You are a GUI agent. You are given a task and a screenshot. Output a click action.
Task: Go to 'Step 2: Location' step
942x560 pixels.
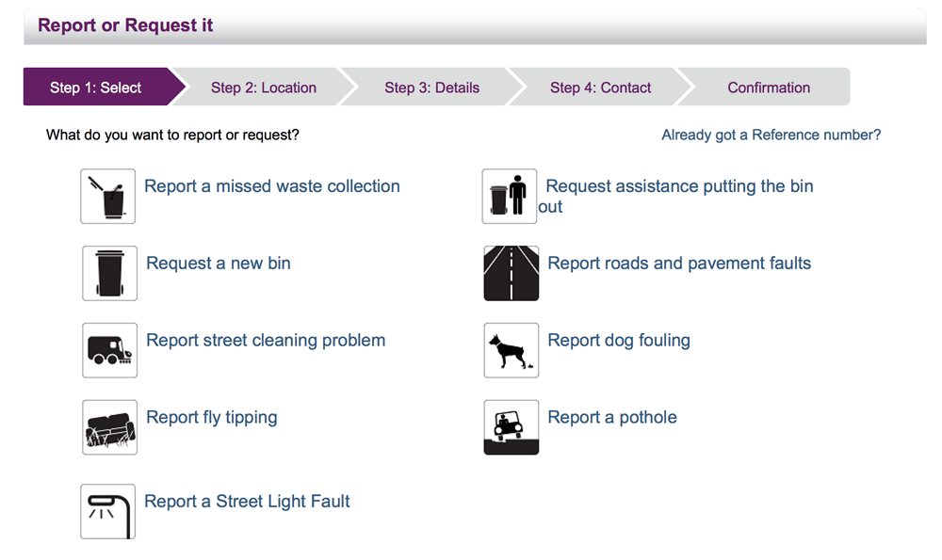tap(264, 88)
